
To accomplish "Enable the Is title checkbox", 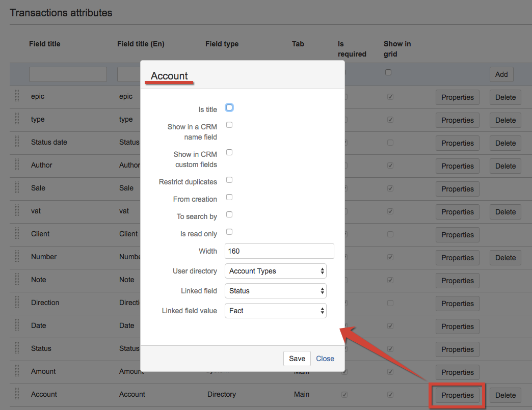I will coord(229,107).
